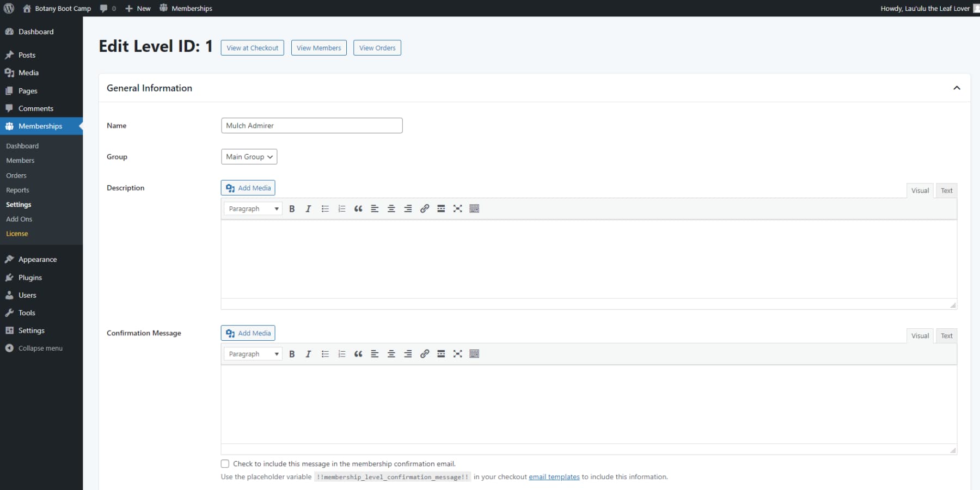Image resolution: width=980 pixels, height=490 pixels.
Task: Open the email templates link
Action: click(x=554, y=476)
